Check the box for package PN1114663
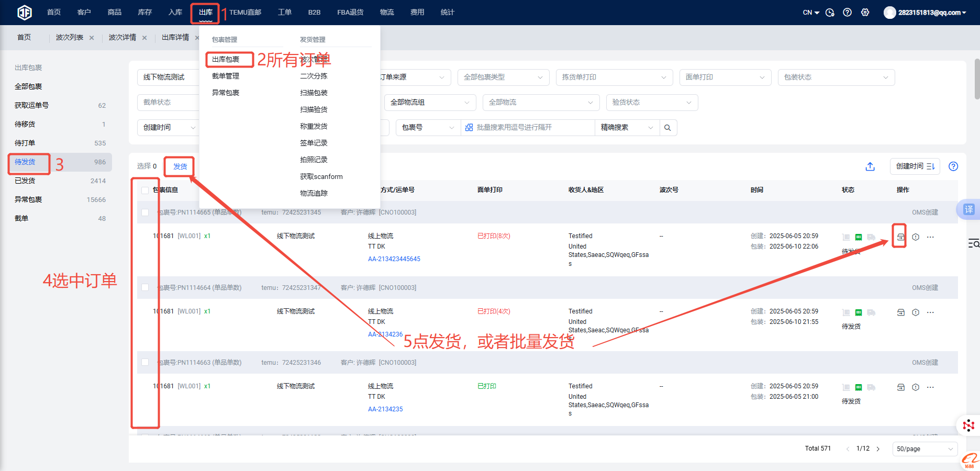Viewport: 980px width, 471px height. pyautogui.click(x=145, y=362)
